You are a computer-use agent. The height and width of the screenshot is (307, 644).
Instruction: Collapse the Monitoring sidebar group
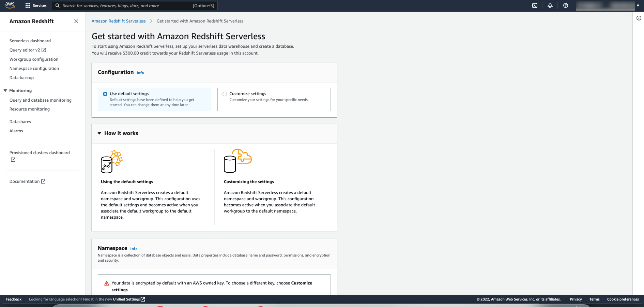(5, 90)
